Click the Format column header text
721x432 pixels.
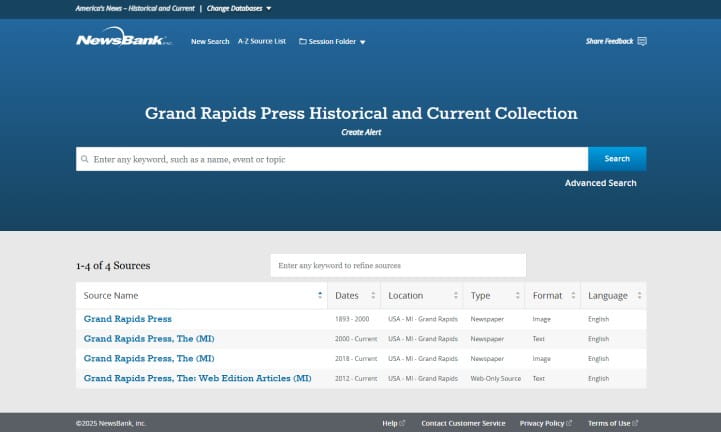(547, 295)
